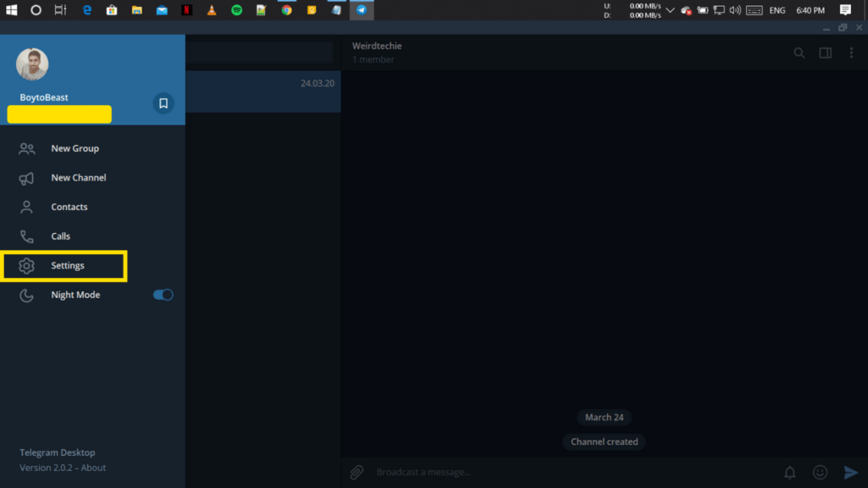
Task: Select New Group menu item
Action: [92, 148]
